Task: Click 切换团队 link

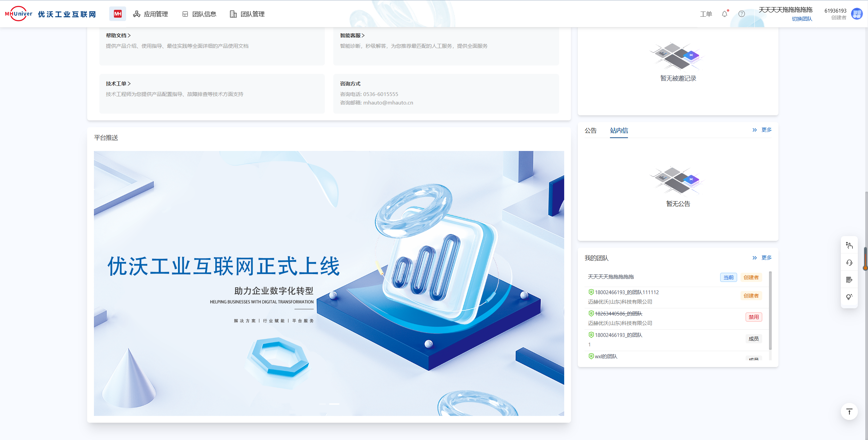Action: pyautogui.click(x=802, y=19)
